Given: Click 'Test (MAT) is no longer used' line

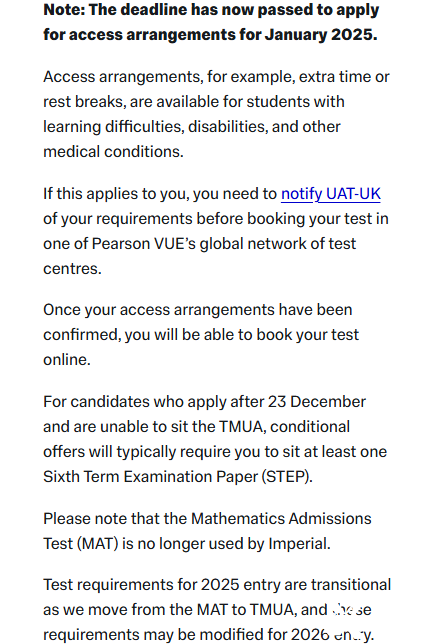Looking at the screenshot, I should click(x=187, y=544).
